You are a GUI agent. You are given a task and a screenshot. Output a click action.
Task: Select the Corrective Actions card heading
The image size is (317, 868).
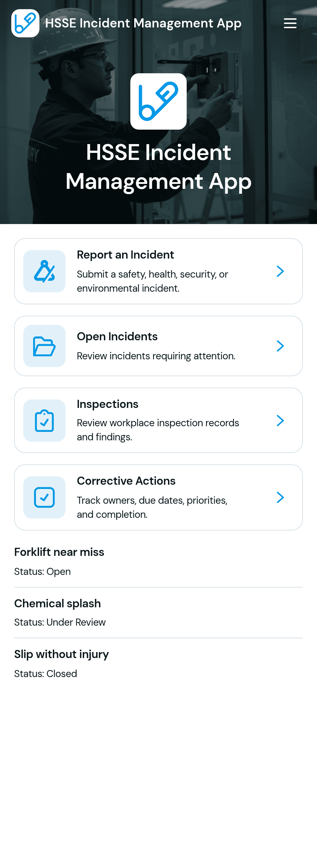click(x=126, y=481)
